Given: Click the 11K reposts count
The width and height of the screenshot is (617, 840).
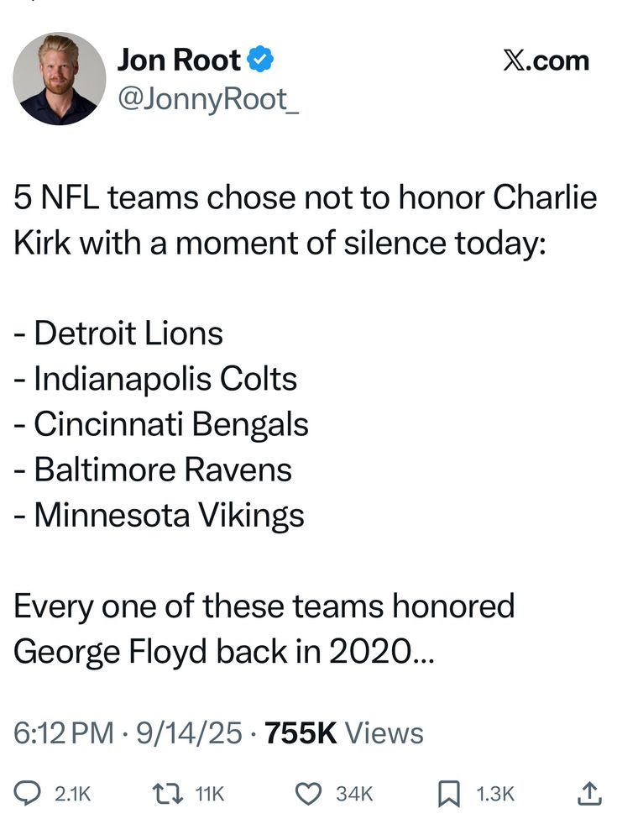Looking at the screenshot, I should 209,793.
